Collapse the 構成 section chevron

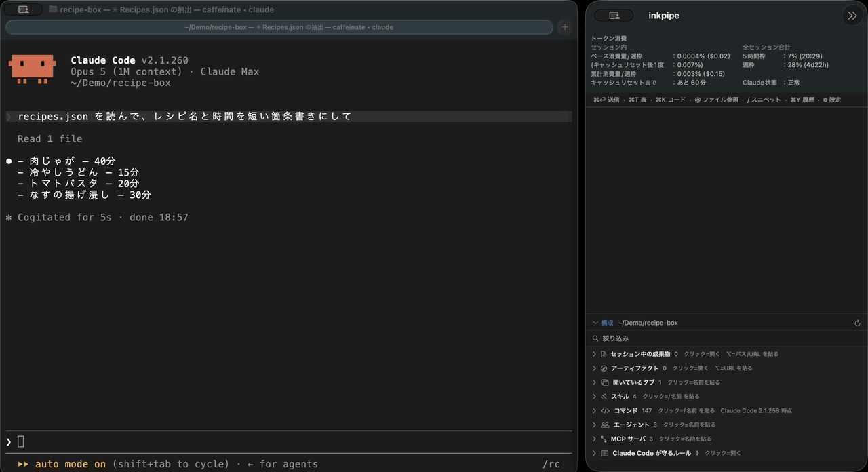[595, 323]
